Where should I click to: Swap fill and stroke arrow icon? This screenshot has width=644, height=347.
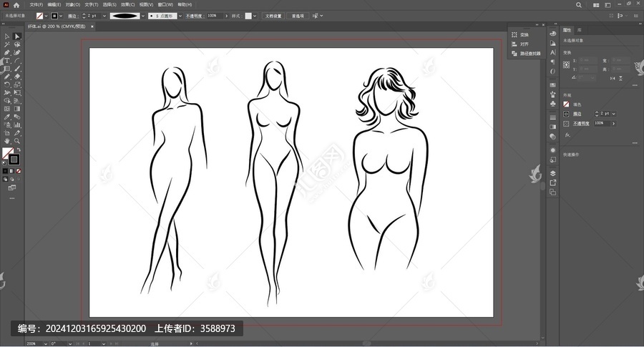(x=18, y=150)
